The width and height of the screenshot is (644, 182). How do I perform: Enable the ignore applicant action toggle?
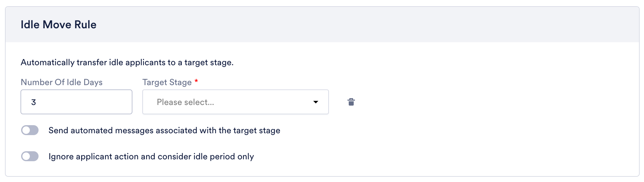point(30,156)
